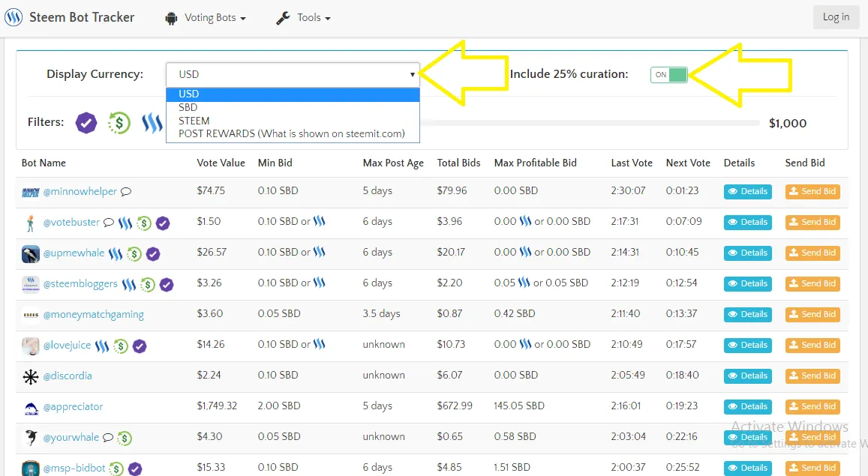Click the @steembloggers refund dollar icon
The height and width of the screenshot is (476, 868).
(148, 285)
